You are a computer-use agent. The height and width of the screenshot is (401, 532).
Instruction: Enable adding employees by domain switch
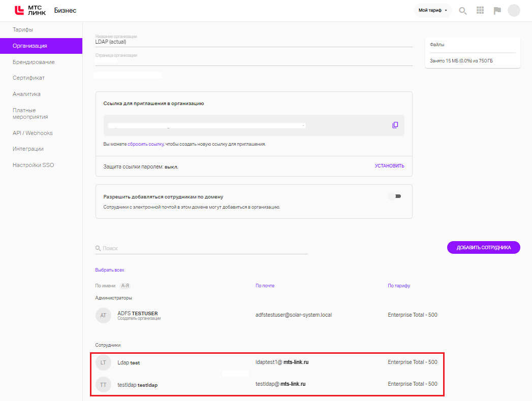(395, 196)
